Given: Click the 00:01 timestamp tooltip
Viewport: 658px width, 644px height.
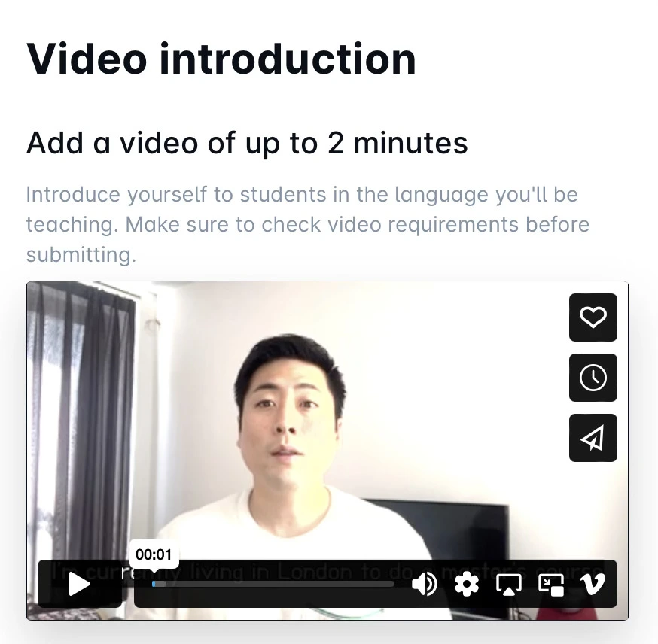Looking at the screenshot, I should [154, 554].
